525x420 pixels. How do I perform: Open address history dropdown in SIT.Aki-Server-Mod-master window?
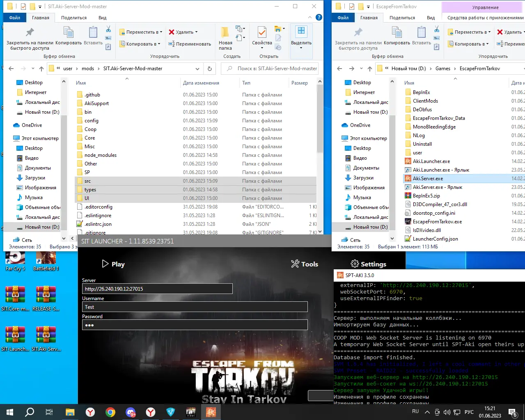(197, 69)
